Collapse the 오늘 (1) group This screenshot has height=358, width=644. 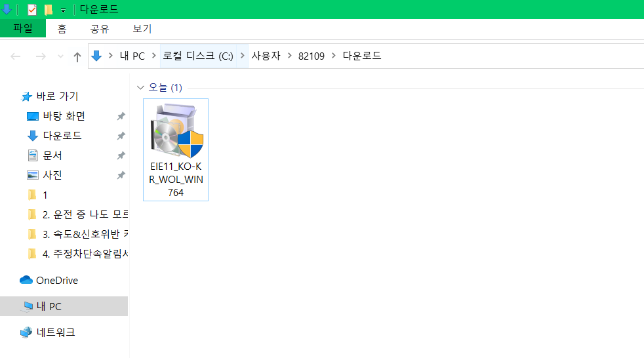[140, 87]
